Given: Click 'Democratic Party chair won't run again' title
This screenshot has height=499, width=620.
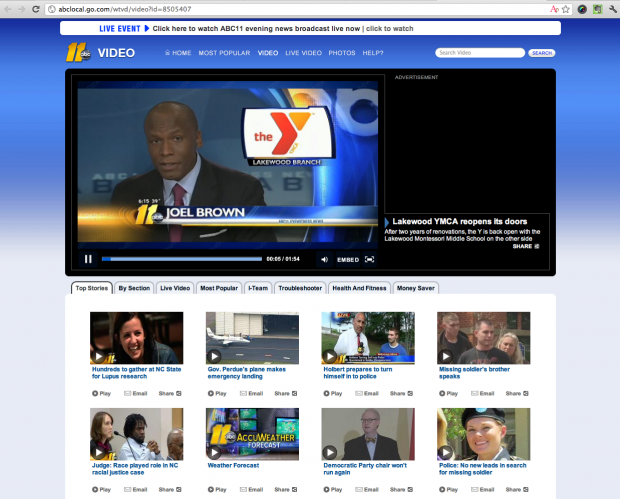Looking at the screenshot, I should point(365,469).
